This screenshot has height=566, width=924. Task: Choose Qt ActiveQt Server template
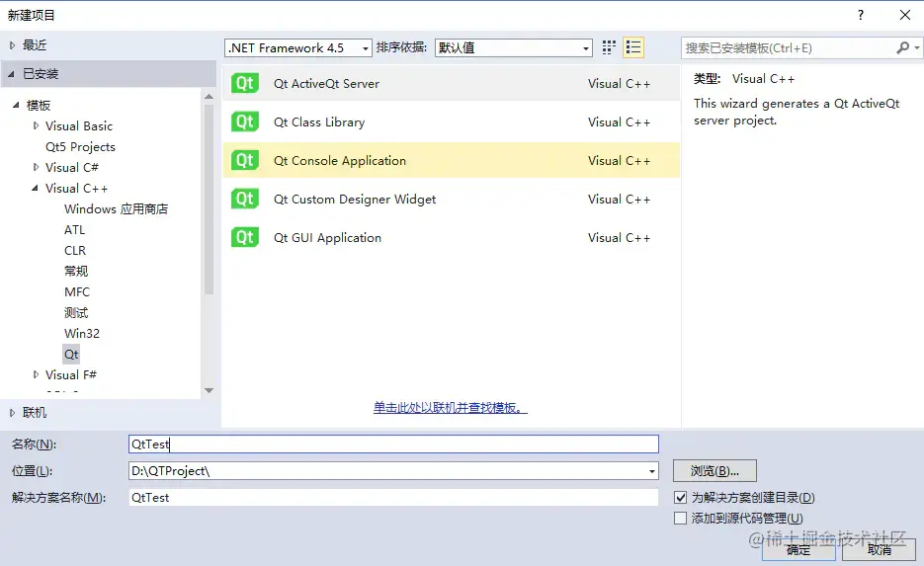click(x=452, y=83)
